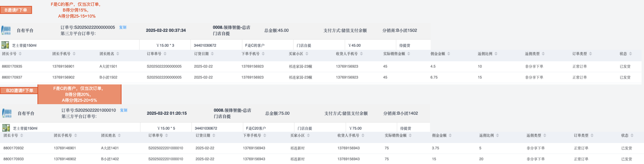Screen dimensions: 644x164
Task: Sort by 订货日期 in order S2025022200000005 table
Action: click(x=212, y=54)
